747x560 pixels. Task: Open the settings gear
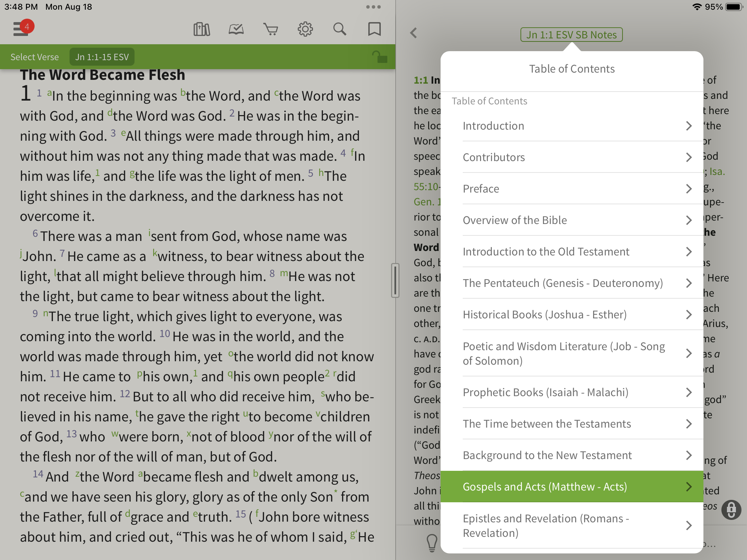coord(305,29)
